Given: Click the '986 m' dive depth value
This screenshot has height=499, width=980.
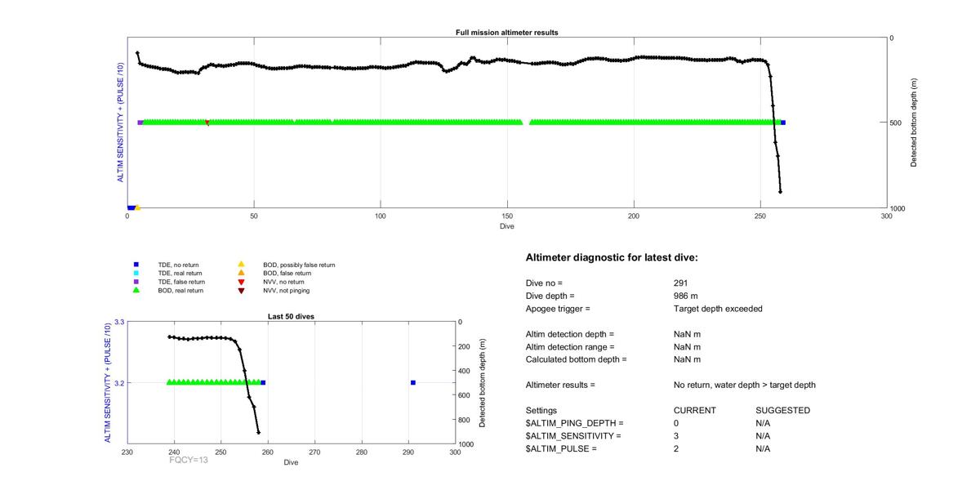Looking at the screenshot, I should (685, 296).
